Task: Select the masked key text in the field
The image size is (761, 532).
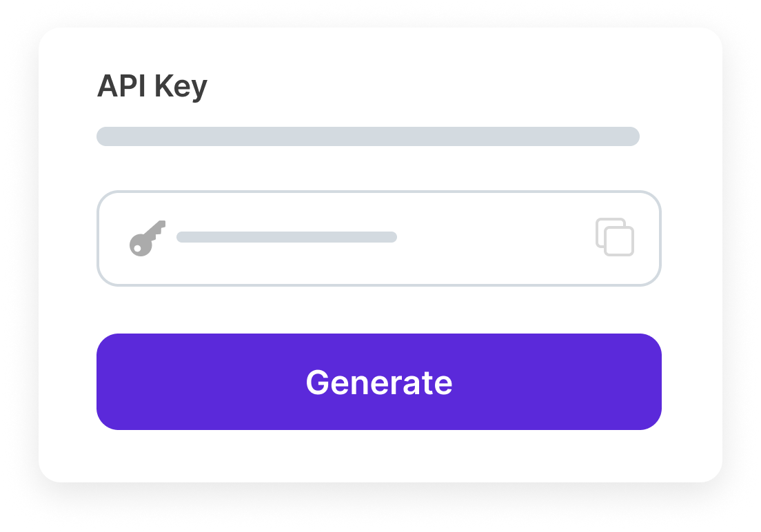Action: point(286,237)
